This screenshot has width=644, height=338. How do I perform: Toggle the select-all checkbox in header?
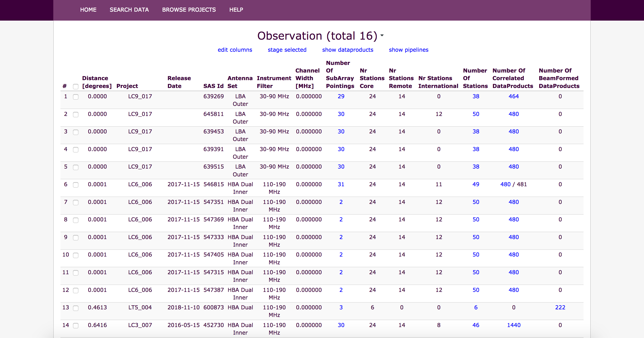75,86
